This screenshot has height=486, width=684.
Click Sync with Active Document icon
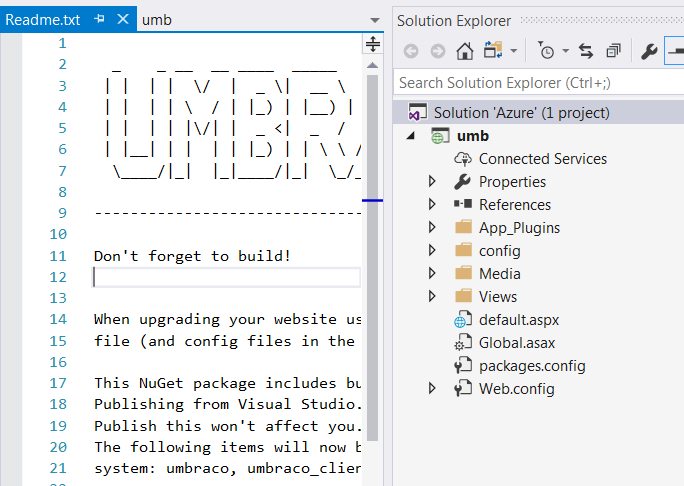[x=586, y=51]
